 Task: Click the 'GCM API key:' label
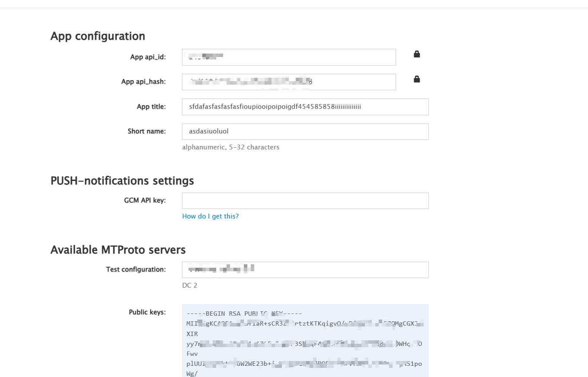pyautogui.click(x=145, y=200)
